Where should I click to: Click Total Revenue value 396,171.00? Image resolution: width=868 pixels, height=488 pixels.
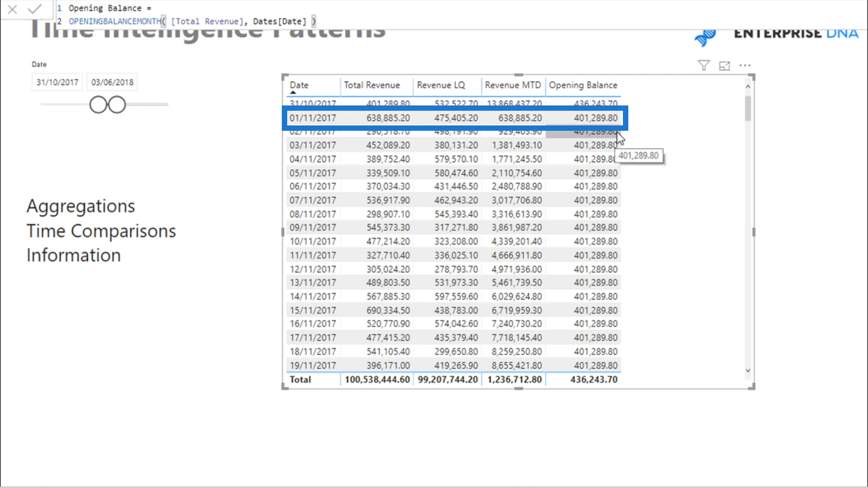tap(388, 365)
